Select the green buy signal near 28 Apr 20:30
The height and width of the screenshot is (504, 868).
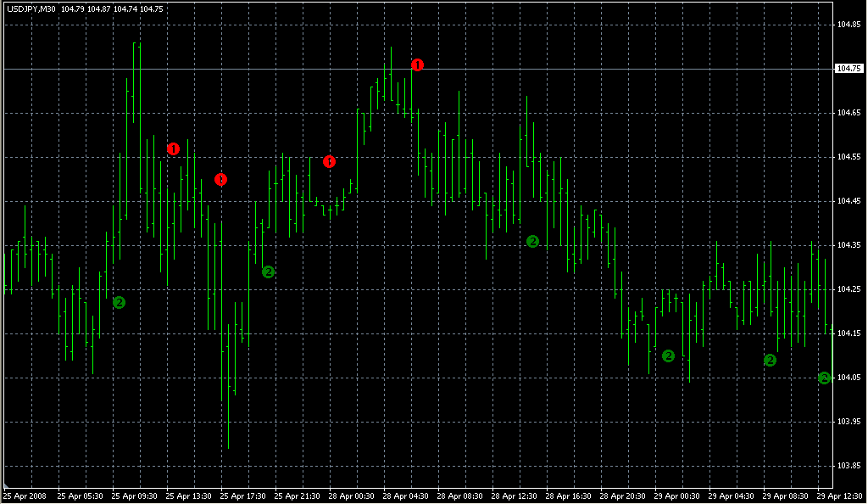click(670, 356)
